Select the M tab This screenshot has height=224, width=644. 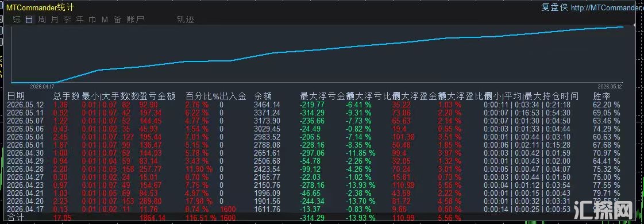pos(105,20)
